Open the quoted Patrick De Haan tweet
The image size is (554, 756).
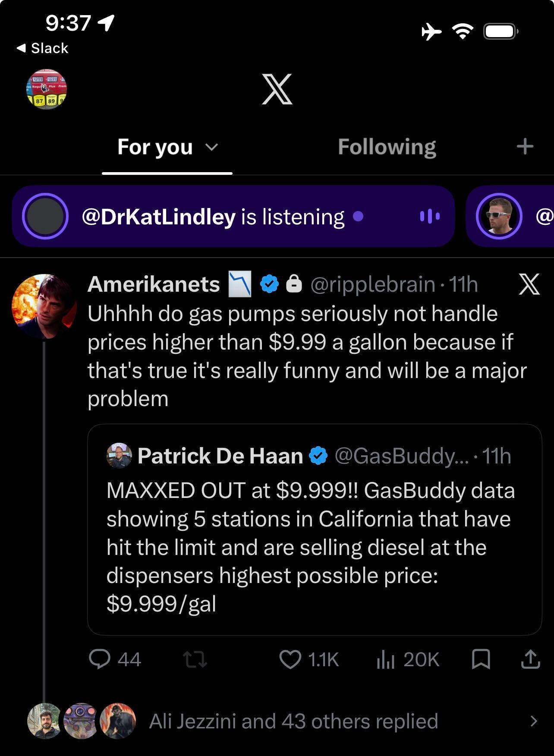315,529
